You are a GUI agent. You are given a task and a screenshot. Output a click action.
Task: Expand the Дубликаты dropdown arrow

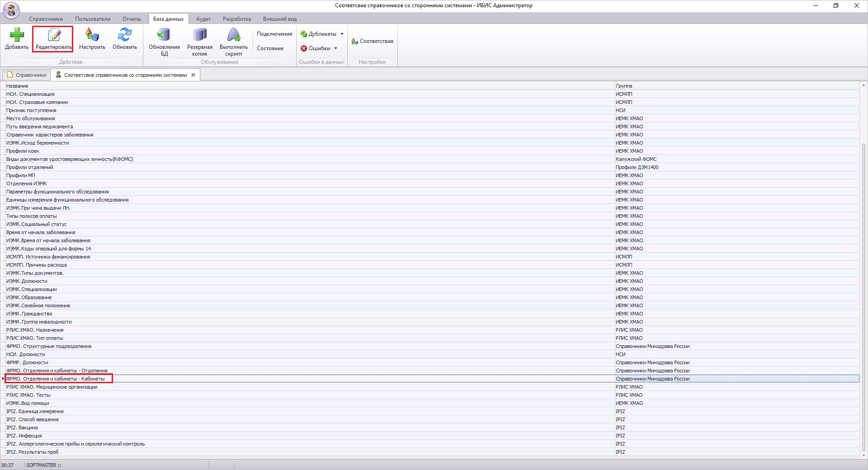[x=342, y=34]
